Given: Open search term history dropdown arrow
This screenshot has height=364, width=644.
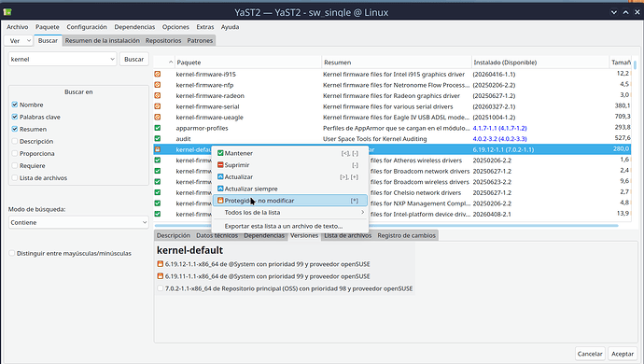Looking at the screenshot, I should (x=112, y=59).
